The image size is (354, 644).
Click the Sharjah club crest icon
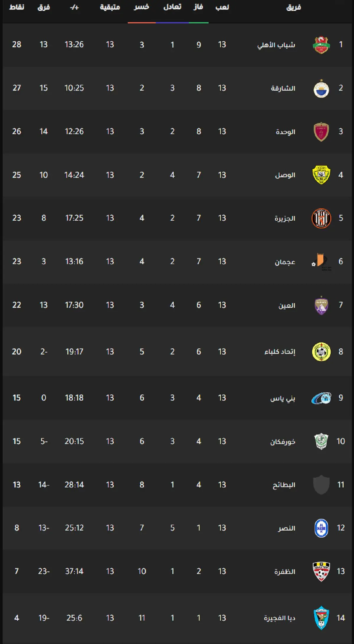321,88
